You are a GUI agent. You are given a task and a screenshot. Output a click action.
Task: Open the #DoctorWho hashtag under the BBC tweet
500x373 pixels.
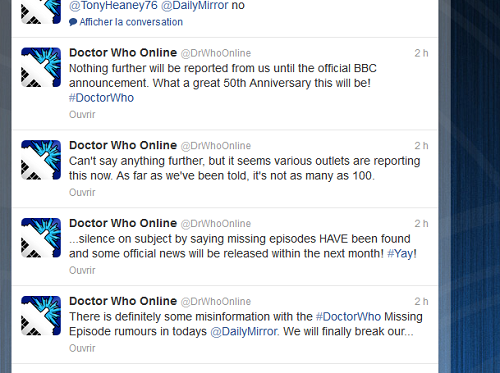tap(101, 98)
